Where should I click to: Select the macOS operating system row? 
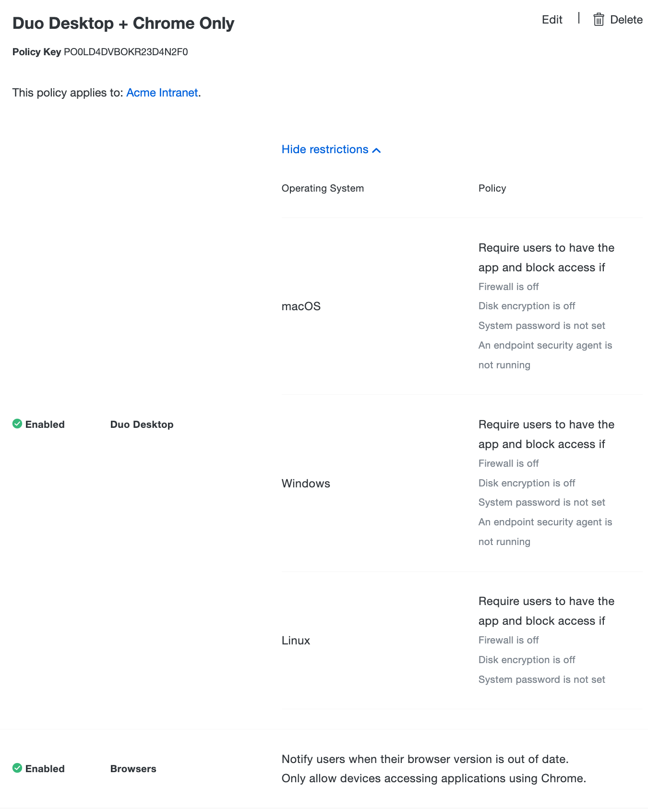301,306
